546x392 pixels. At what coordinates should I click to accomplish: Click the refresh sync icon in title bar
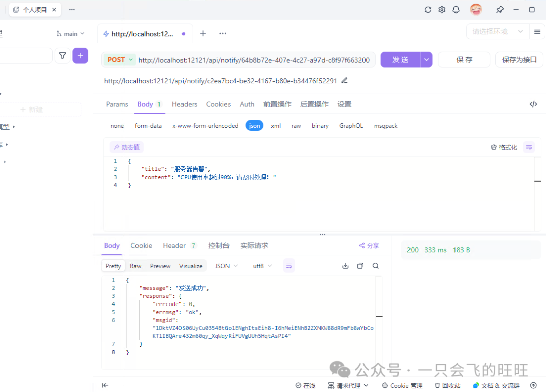[428, 10]
